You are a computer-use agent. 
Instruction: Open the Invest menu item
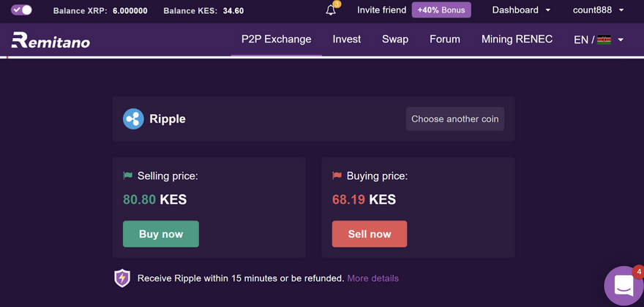[x=346, y=39]
